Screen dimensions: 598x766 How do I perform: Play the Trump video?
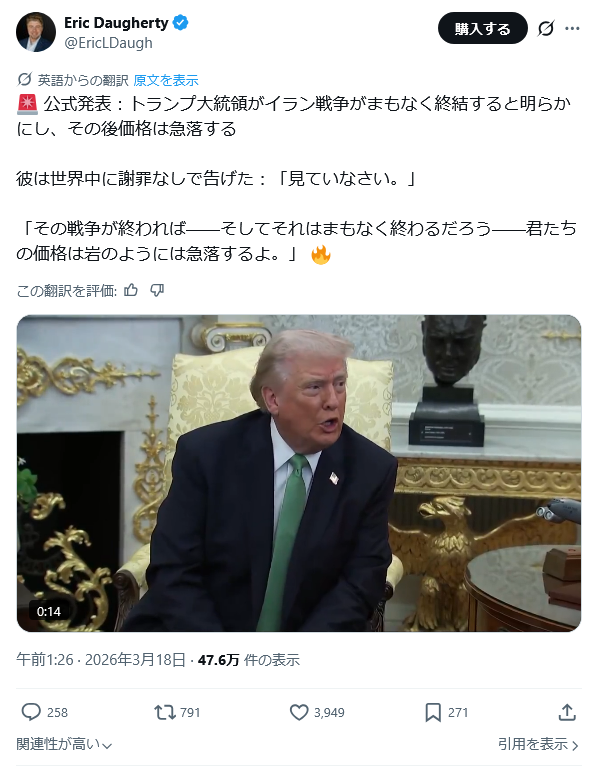tap(299, 473)
